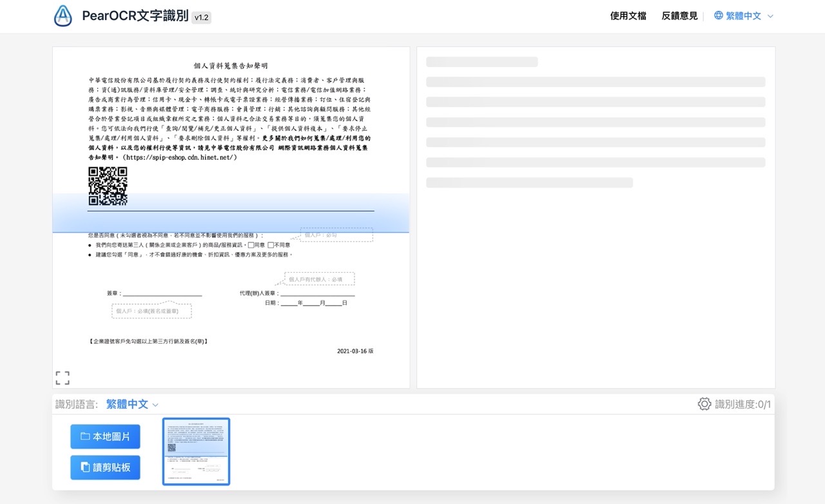The width and height of the screenshot is (825, 504).
Task: Click the 個人資料蒐集告知聲明 heading in preview
Action: click(231, 66)
